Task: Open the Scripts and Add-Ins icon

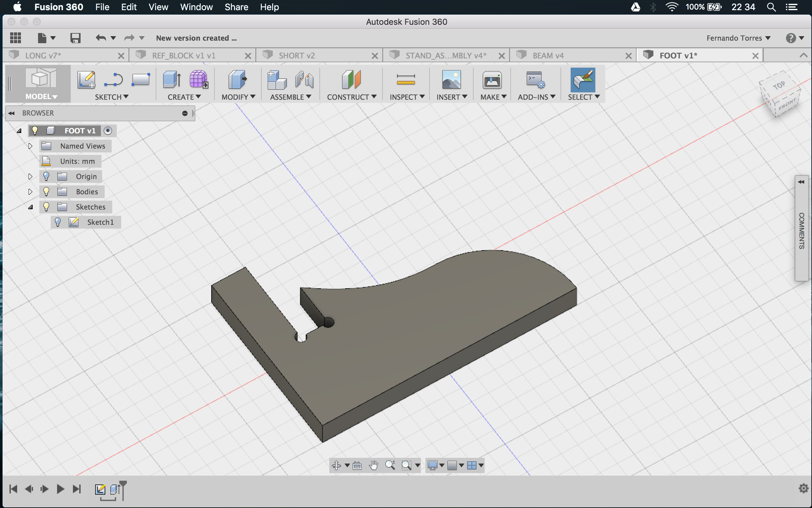Action: (x=535, y=80)
